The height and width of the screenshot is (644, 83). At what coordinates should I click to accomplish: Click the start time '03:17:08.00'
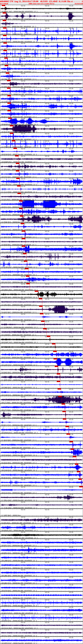point(4,4)
